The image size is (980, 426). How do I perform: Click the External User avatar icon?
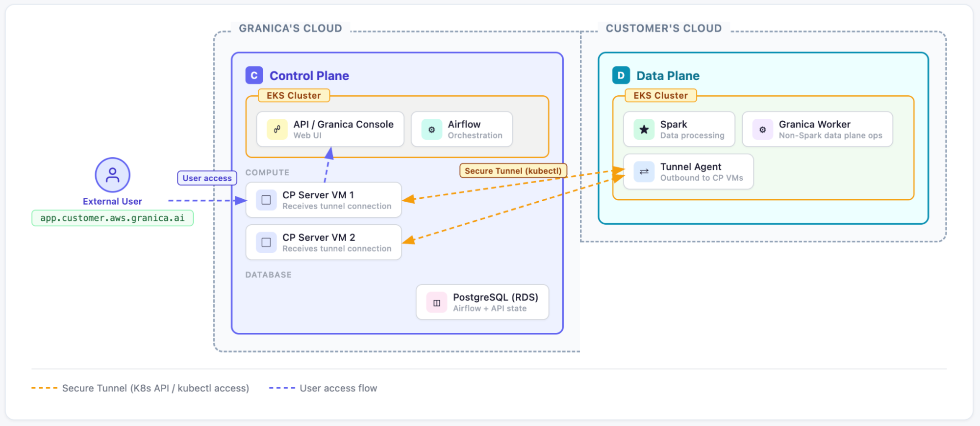[x=112, y=175]
